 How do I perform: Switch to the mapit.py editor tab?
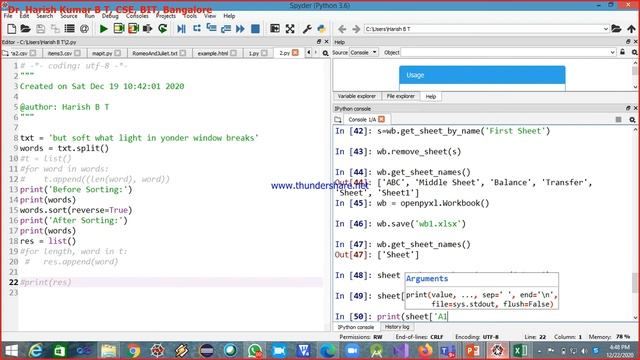coord(102,53)
